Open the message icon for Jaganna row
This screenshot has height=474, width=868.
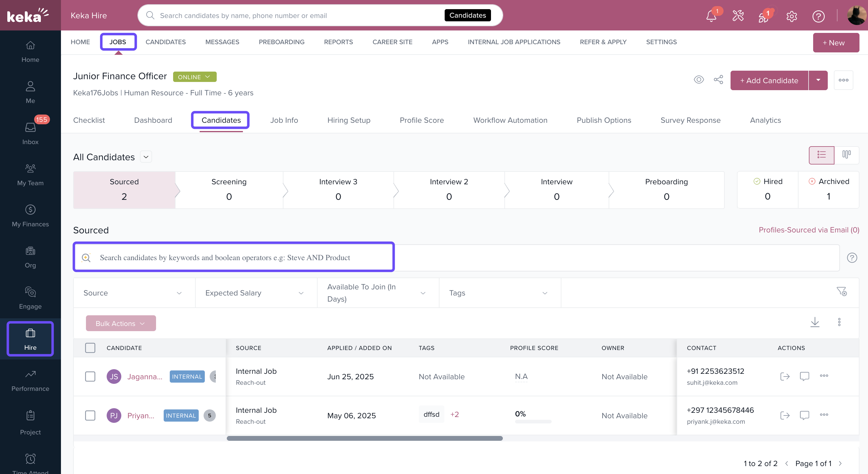point(804,376)
